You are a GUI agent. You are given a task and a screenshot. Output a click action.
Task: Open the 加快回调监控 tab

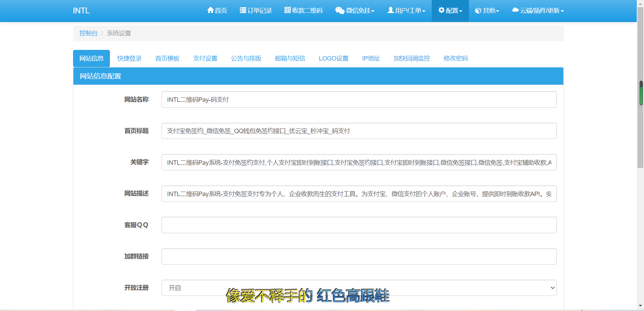pos(412,58)
